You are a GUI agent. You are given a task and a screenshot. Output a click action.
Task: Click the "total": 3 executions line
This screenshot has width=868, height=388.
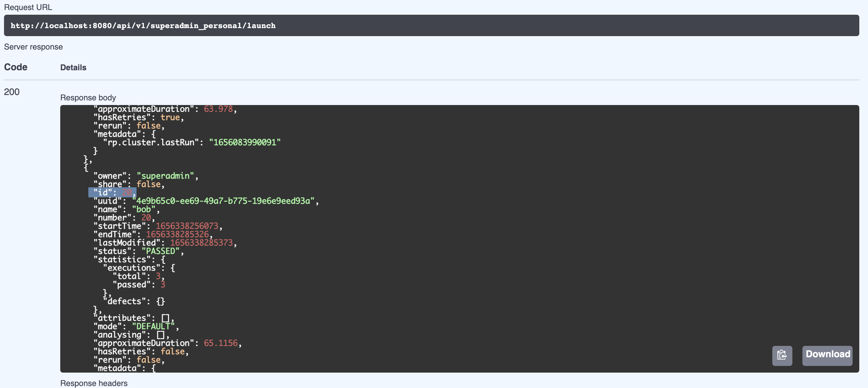(139, 276)
